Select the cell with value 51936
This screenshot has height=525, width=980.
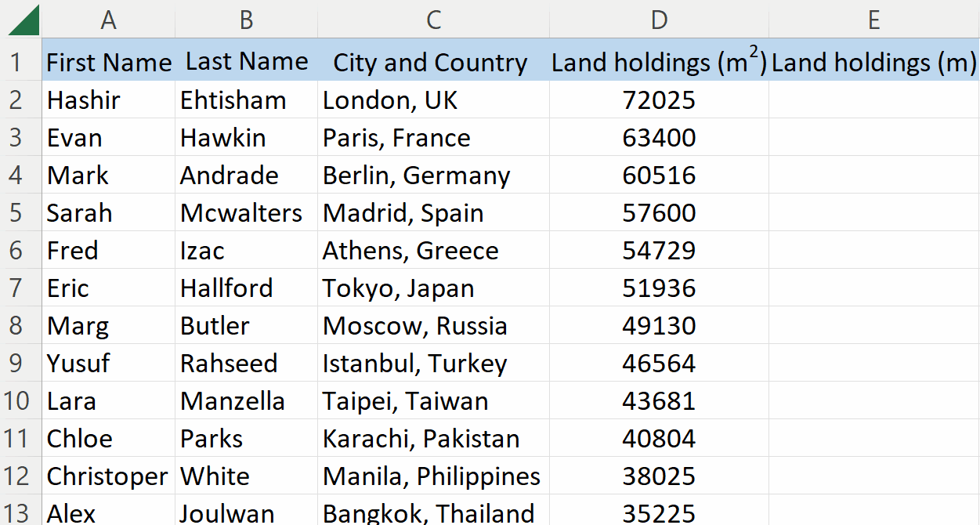(659, 288)
